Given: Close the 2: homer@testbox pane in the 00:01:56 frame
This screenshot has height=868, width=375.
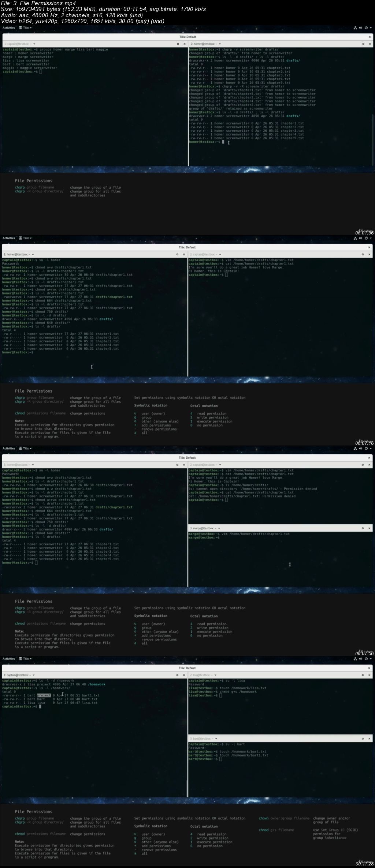Looking at the screenshot, I should click(x=369, y=44).
